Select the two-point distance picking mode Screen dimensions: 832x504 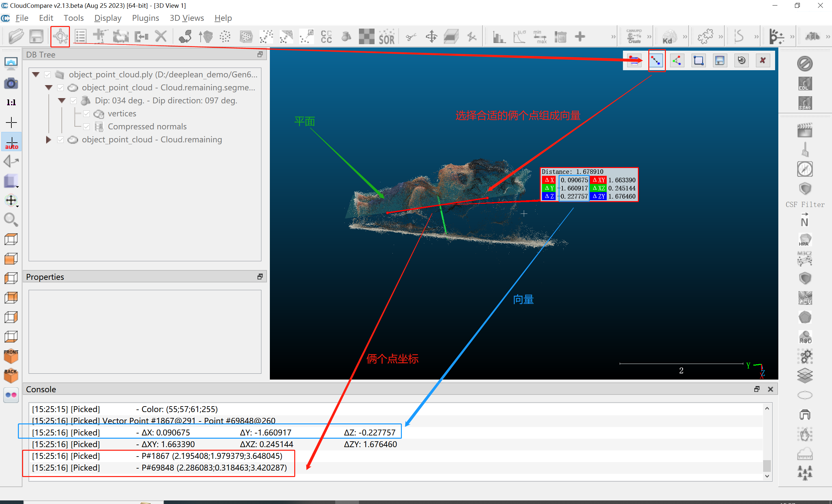[x=656, y=61]
